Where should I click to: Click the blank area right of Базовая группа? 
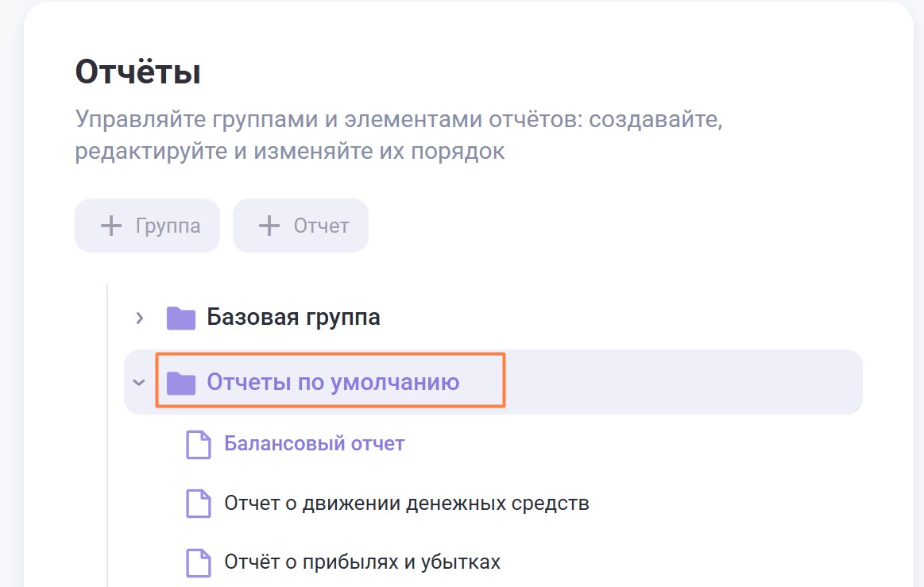620,318
